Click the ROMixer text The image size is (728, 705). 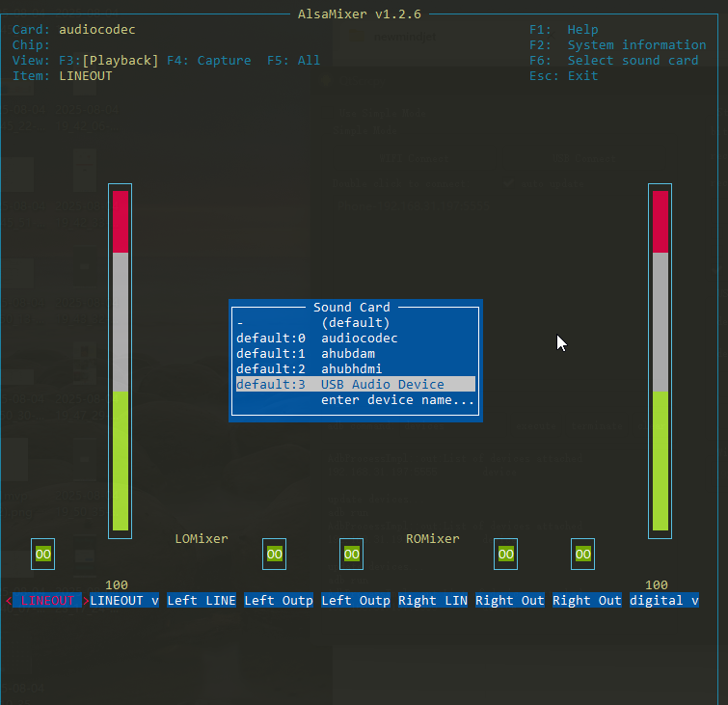(x=433, y=538)
